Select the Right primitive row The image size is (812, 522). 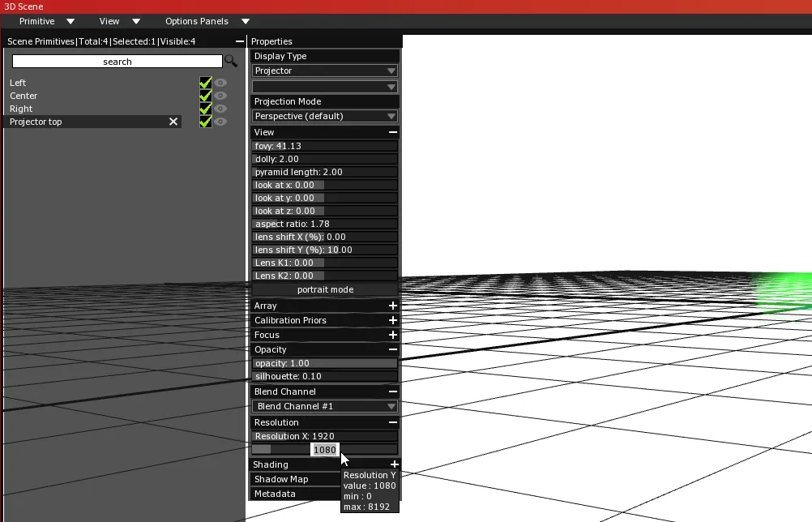click(93, 109)
